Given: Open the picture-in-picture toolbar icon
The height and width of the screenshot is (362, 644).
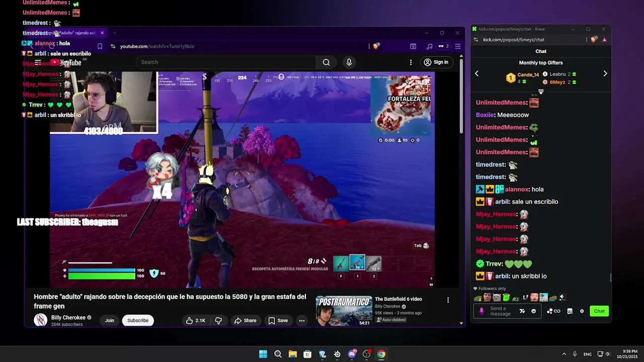Looking at the screenshot, I should click(x=413, y=46).
